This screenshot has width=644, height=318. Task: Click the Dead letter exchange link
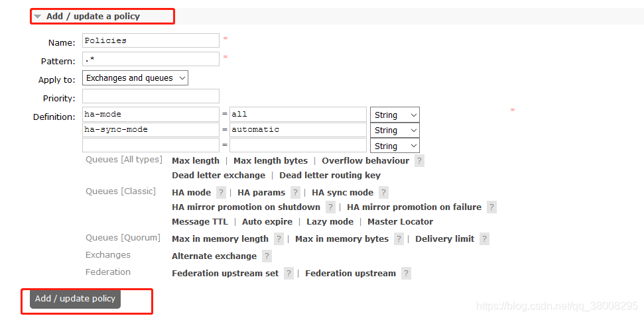point(218,176)
